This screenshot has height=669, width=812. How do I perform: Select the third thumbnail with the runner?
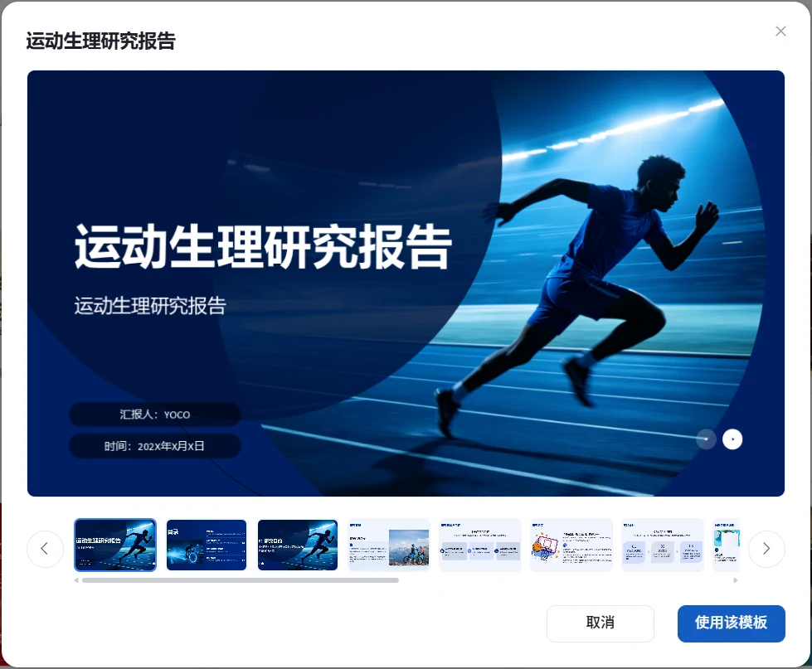297,545
